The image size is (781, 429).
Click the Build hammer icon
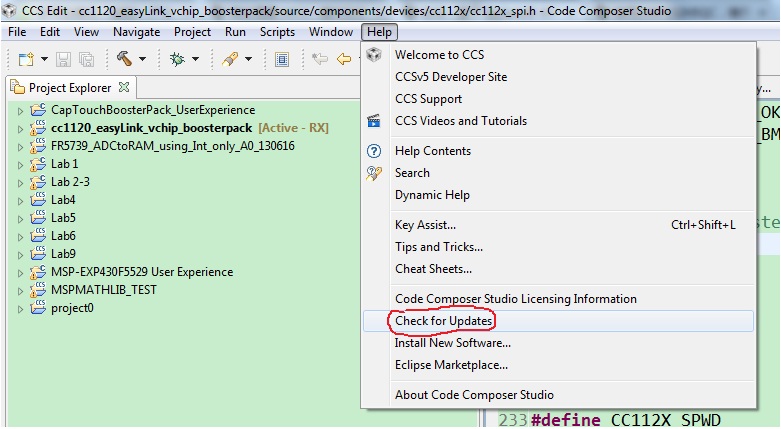point(124,59)
